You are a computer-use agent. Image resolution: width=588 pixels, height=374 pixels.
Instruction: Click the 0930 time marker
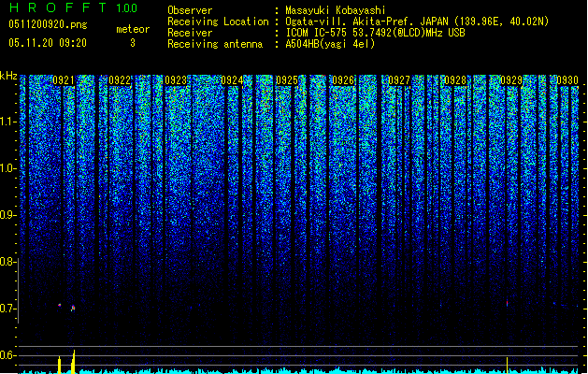567,80
